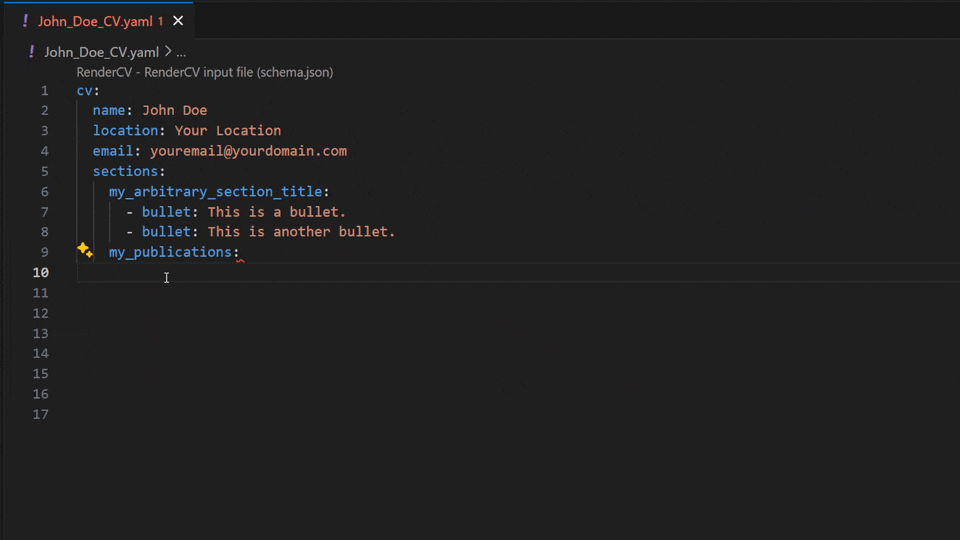Click 'youremail@yourdomain.com' value
This screenshot has width=960, height=540.
click(x=249, y=151)
